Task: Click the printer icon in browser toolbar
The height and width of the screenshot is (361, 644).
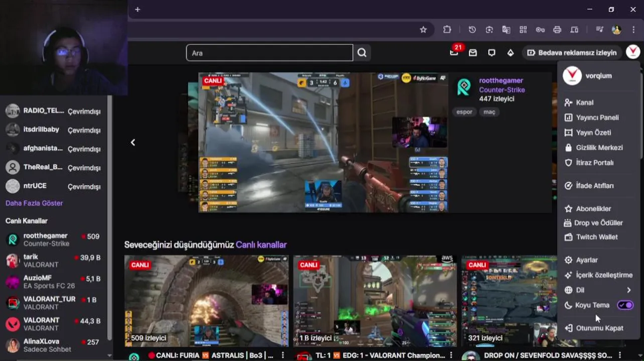Action: click(557, 30)
